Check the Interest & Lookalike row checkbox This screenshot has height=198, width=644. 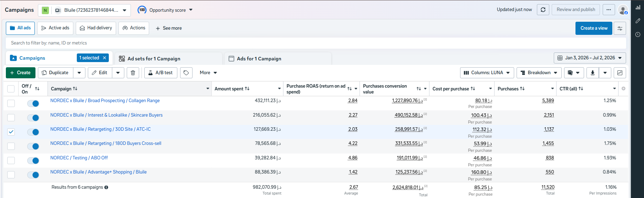pyautogui.click(x=11, y=118)
